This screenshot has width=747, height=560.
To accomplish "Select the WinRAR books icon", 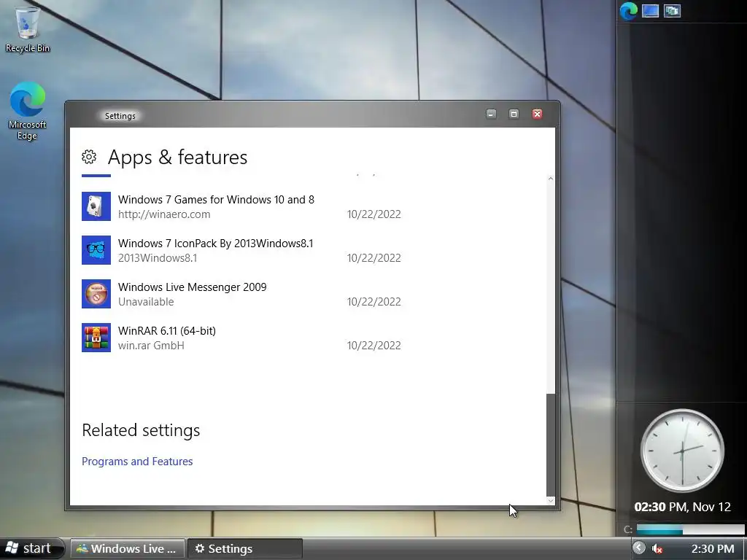I will (x=96, y=338).
